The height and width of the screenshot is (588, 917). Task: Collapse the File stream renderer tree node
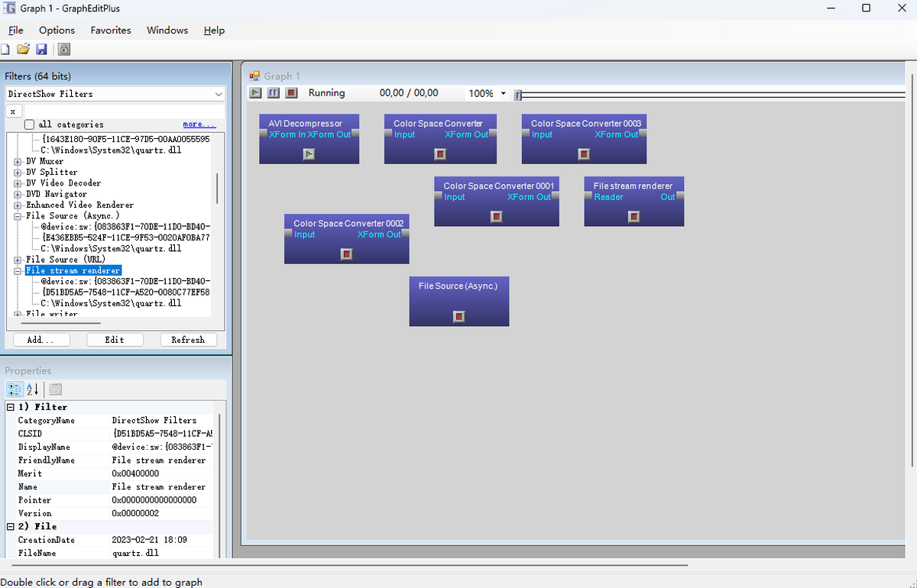18,270
